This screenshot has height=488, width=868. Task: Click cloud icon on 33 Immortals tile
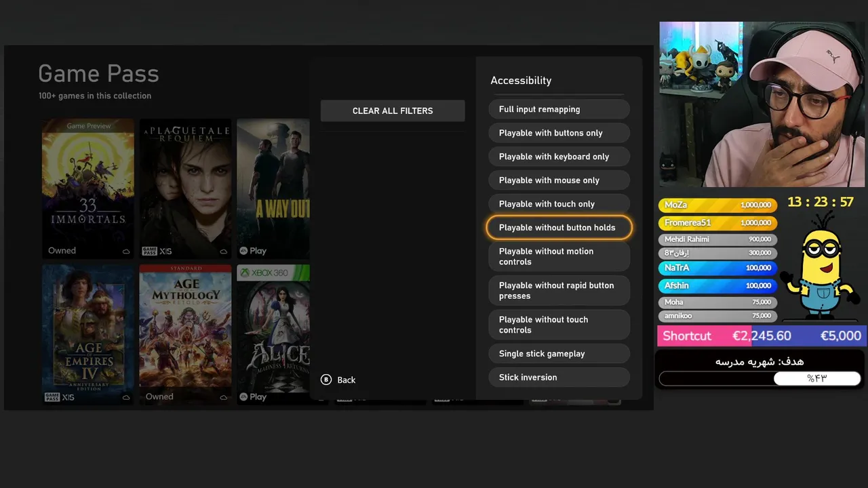[126, 251]
